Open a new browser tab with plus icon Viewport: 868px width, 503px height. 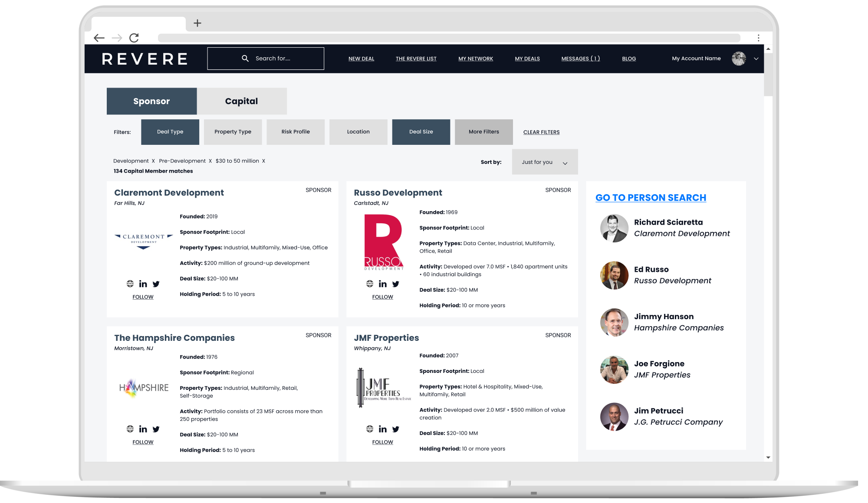click(x=197, y=23)
